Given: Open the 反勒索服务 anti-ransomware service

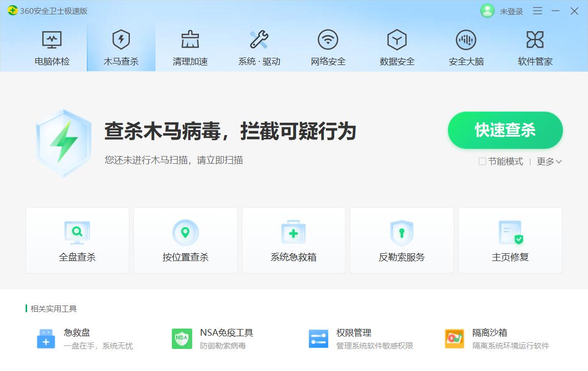Looking at the screenshot, I should pyautogui.click(x=402, y=239).
